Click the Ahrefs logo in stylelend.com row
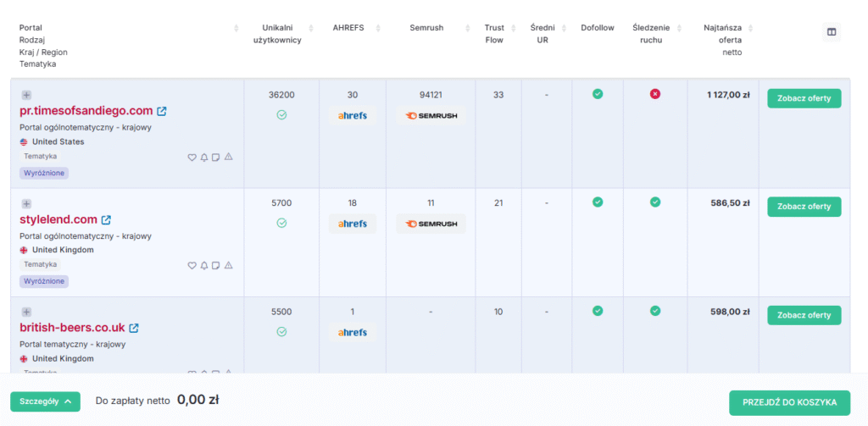The height and width of the screenshot is (426, 868). click(x=353, y=224)
